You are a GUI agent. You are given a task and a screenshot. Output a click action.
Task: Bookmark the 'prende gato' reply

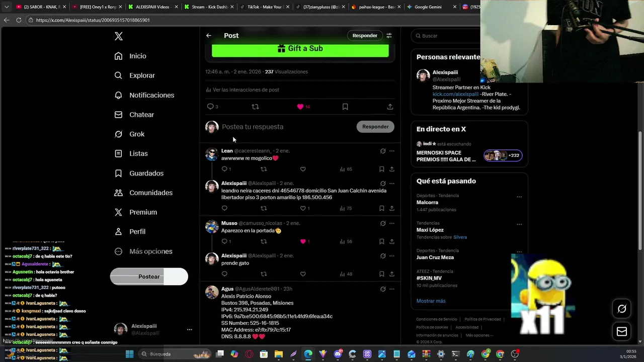click(382, 274)
